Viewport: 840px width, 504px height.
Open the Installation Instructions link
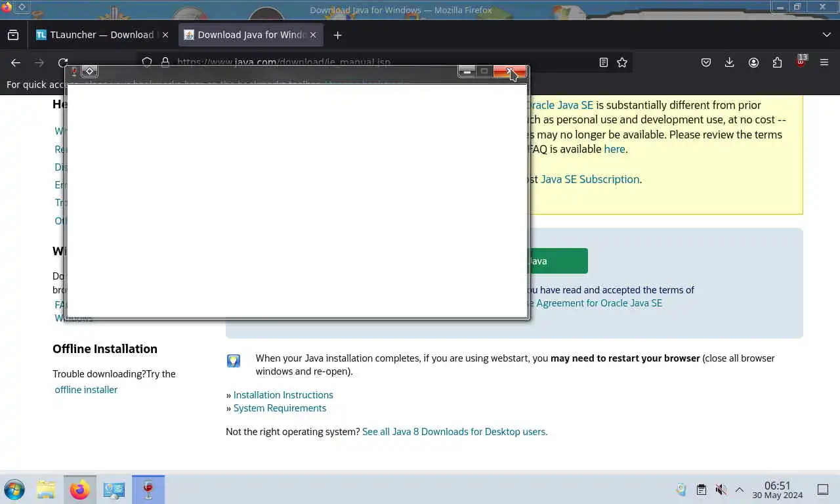[x=283, y=395]
